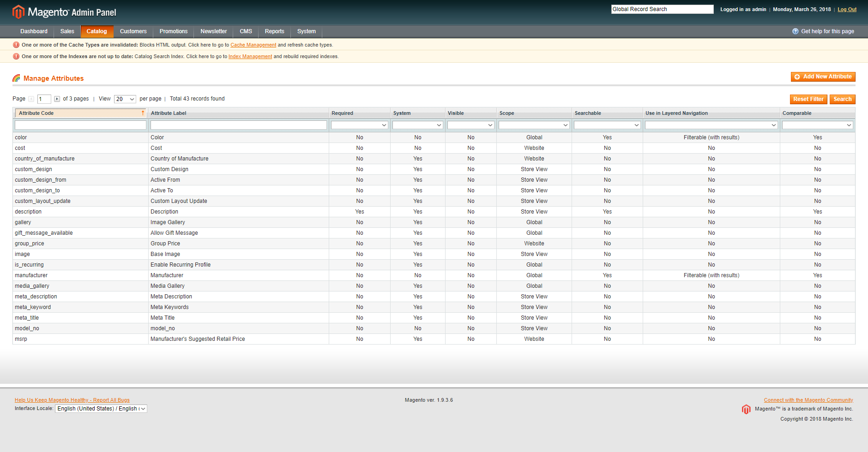Open the group_price attribute row

[434, 244]
